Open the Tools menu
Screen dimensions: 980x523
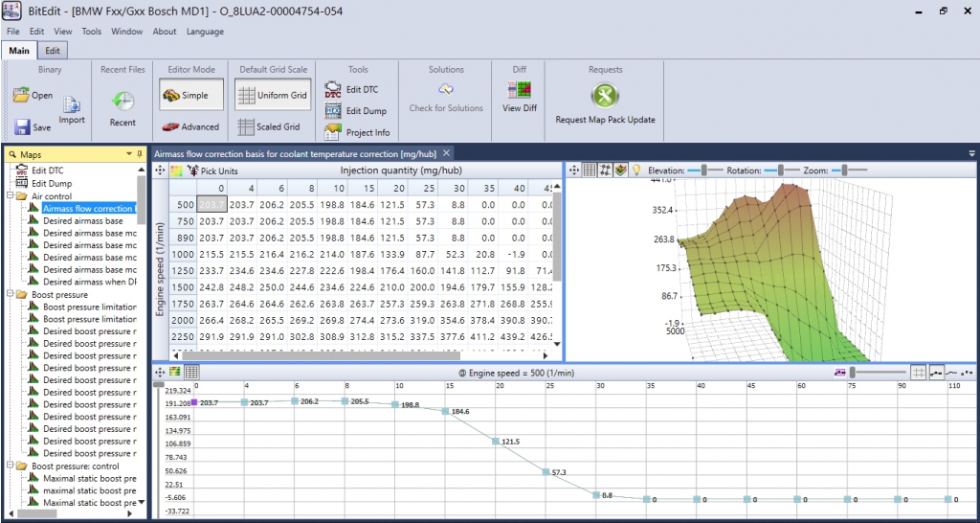[91, 32]
